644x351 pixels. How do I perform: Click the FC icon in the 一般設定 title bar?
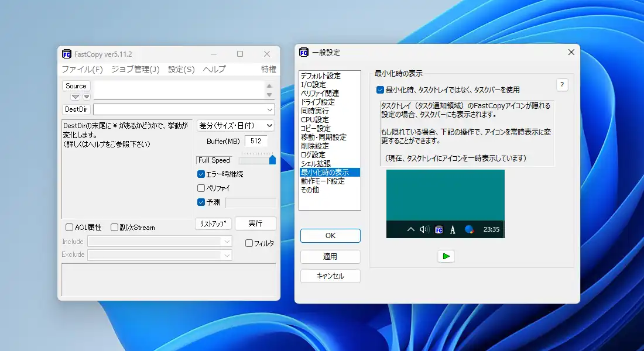pyautogui.click(x=304, y=52)
